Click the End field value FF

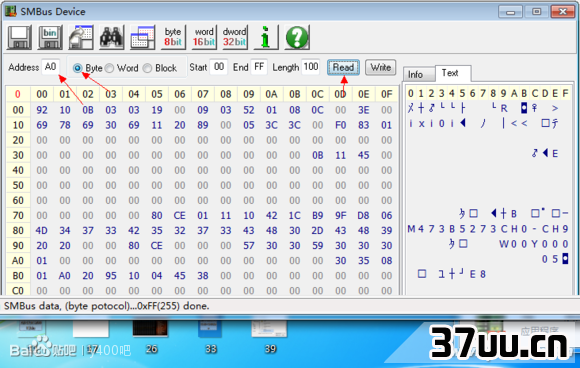[259, 67]
